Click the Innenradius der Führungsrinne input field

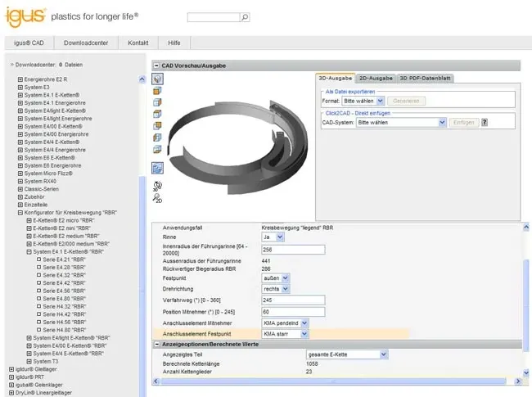(x=293, y=249)
